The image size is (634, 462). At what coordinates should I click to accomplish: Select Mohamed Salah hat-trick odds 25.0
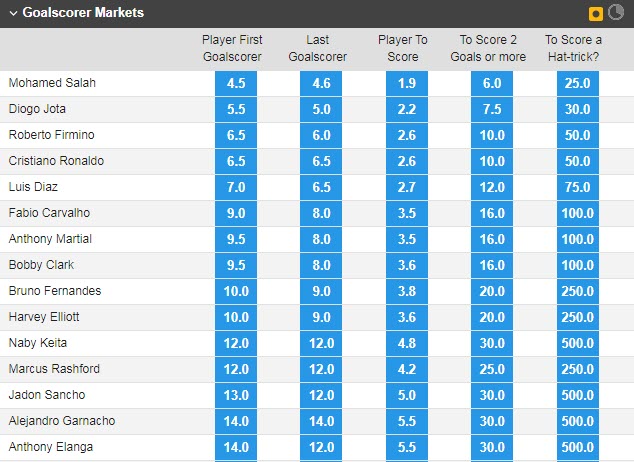click(x=578, y=83)
